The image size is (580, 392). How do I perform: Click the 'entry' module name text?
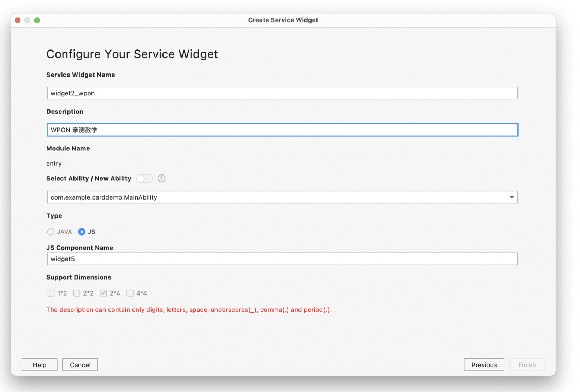click(54, 164)
